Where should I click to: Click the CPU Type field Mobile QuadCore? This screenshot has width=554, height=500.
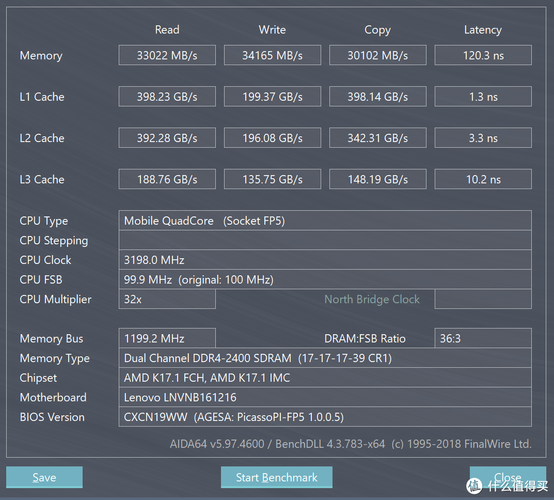click(x=325, y=220)
